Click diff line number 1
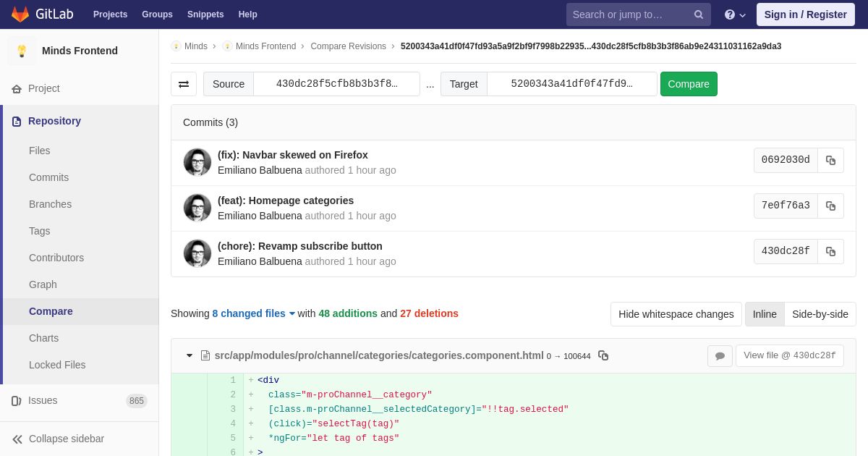868x456 pixels. click(x=233, y=380)
